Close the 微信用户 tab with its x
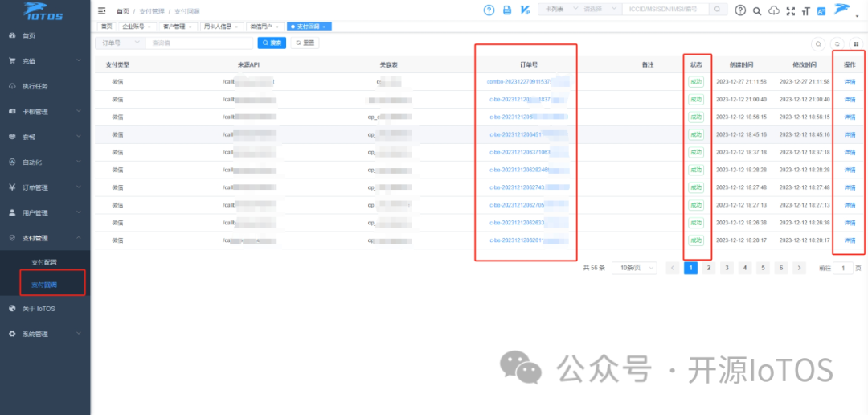 [277, 26]
